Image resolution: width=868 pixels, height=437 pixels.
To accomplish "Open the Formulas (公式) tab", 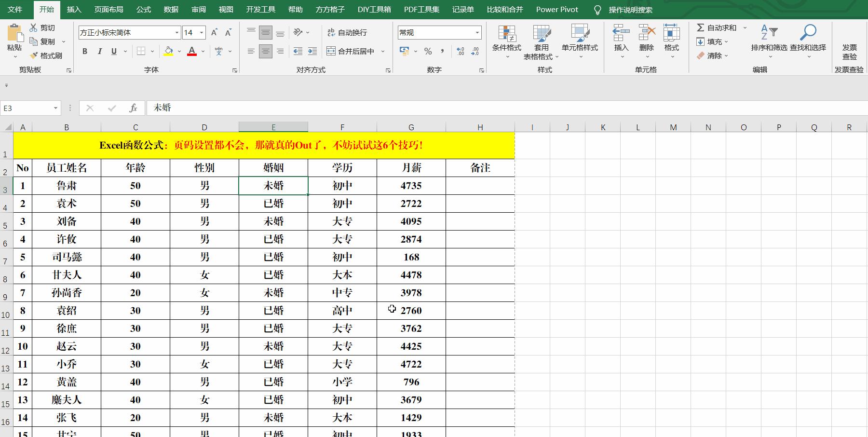I will 143,9.
